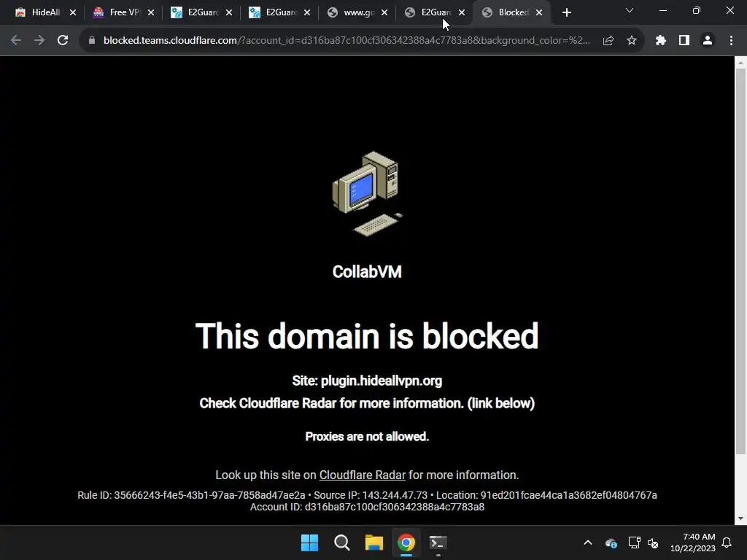Bookmark this page with the star icon
The width and height of the screenshot is (747, 560).
tap(631, 41)
